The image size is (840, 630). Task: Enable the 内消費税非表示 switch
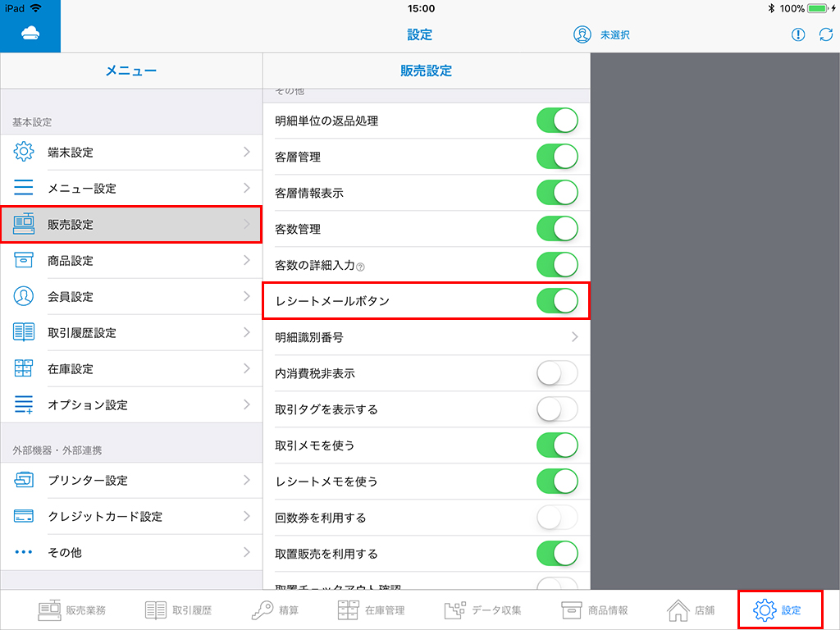557,373
